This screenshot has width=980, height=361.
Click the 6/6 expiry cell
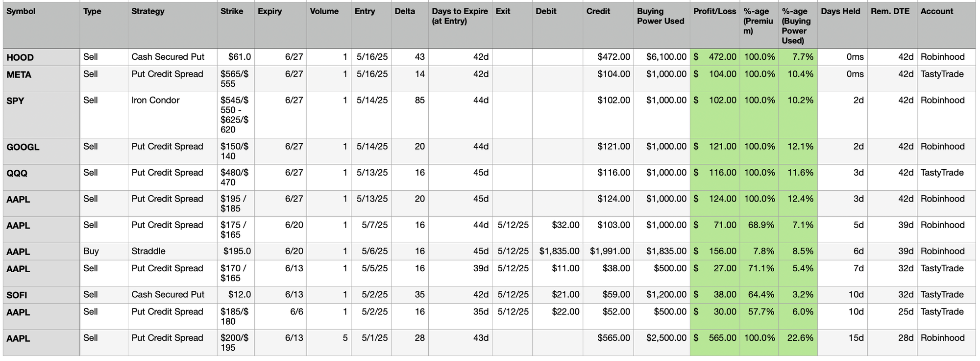point(281,316)
